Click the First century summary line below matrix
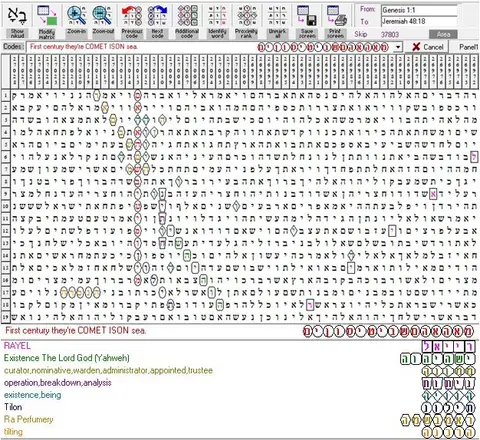480x440 pixels. click(x=75, y=331)
